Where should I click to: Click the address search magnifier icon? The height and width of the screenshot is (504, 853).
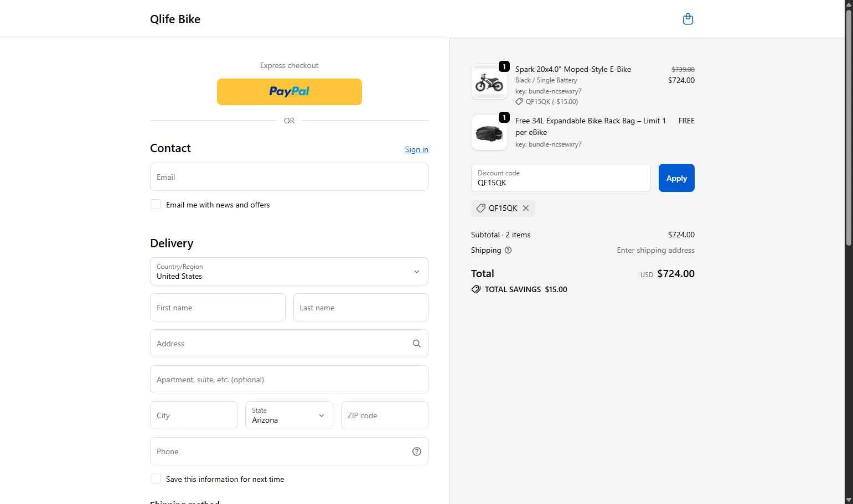point(417,344)
